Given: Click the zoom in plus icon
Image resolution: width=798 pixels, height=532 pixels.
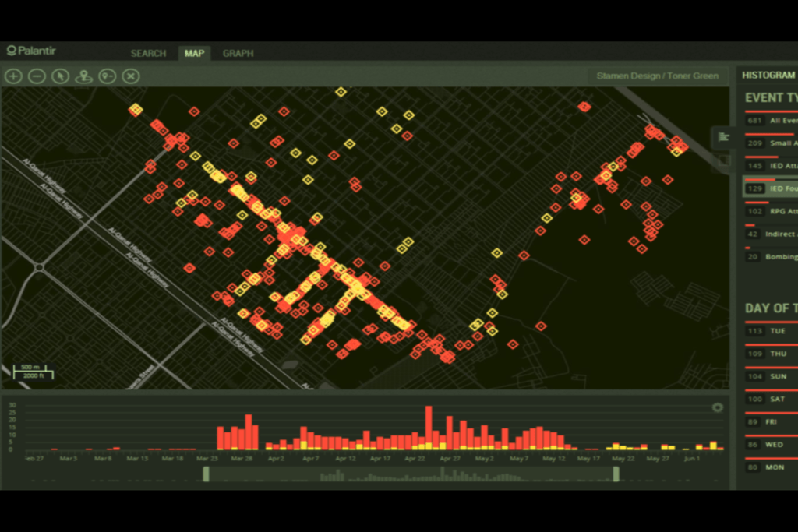Looking at the screenshot, I should point(13,76).
